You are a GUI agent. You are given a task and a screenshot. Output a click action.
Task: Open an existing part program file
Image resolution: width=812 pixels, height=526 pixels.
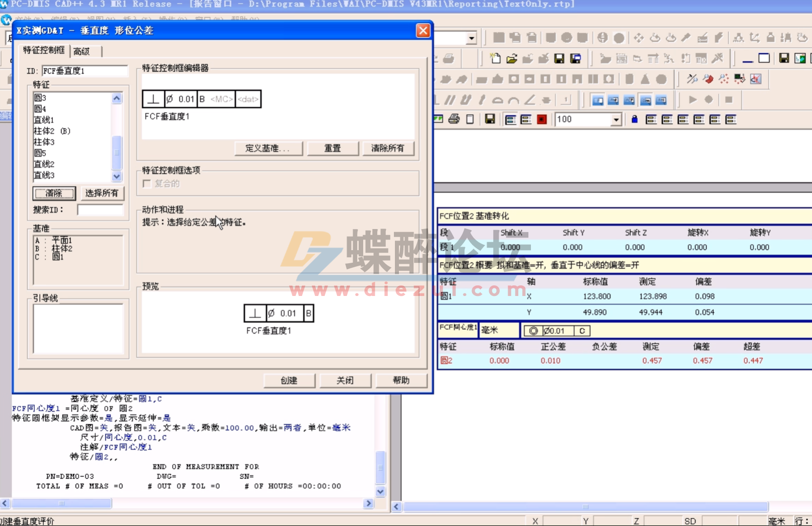coord(512,59)
